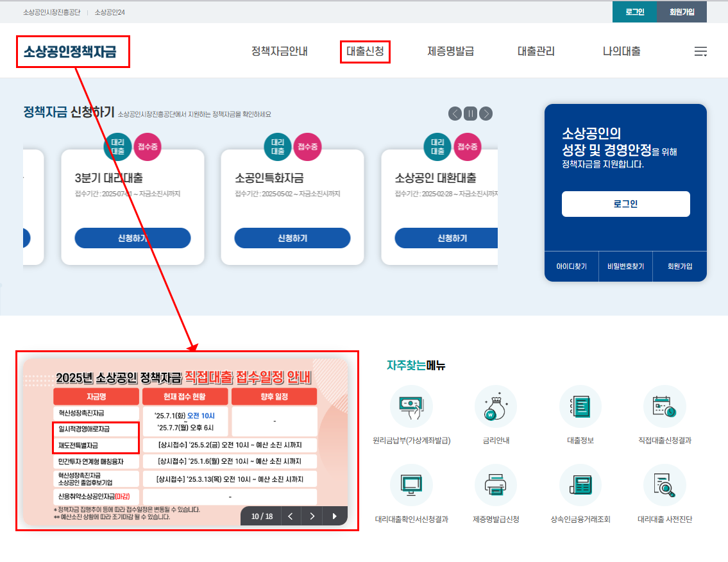Click 민간투자 연계형 매칭융자 row
Viewport: 728px width, 562px height.
(x=96, y=461)
